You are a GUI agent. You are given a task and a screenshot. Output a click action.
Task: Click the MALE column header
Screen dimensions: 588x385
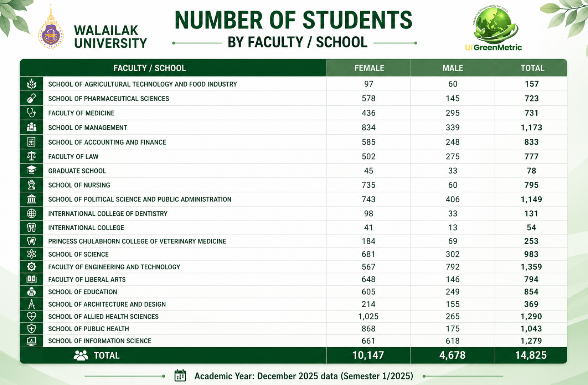[x=453, y=68]
